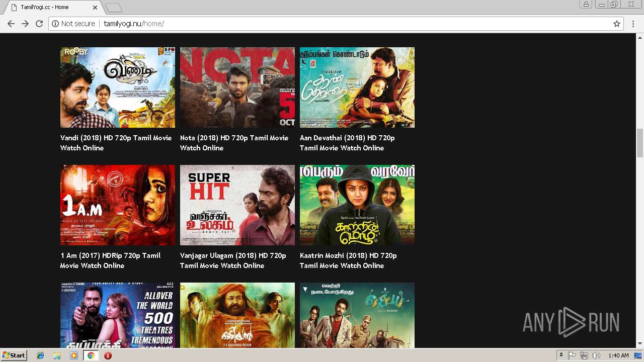Viewport: 644px width, 362px height.
Task: Open a new tab
Action: [x=114, y=8]
